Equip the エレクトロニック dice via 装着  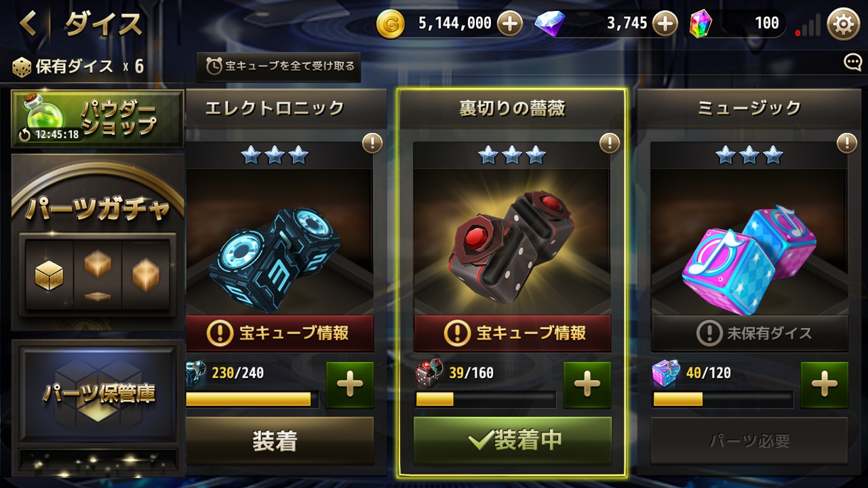pyautogui.click(x=275, y=441)
